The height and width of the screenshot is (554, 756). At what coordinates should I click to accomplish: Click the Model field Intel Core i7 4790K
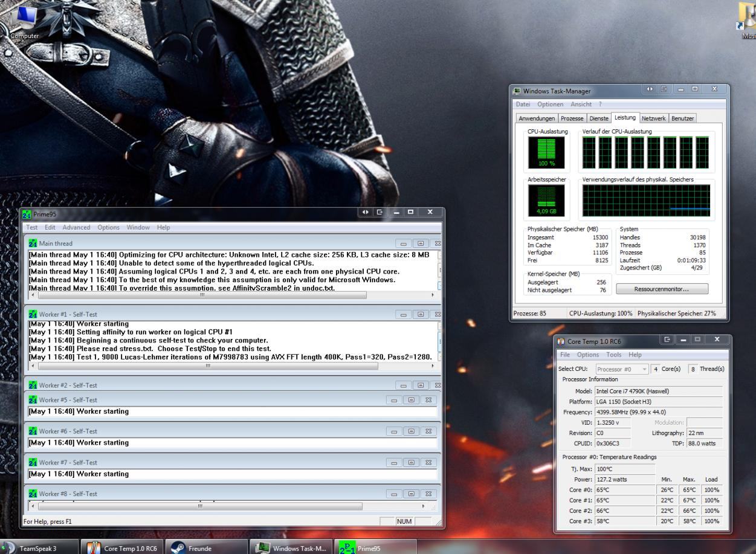(658, 391)
